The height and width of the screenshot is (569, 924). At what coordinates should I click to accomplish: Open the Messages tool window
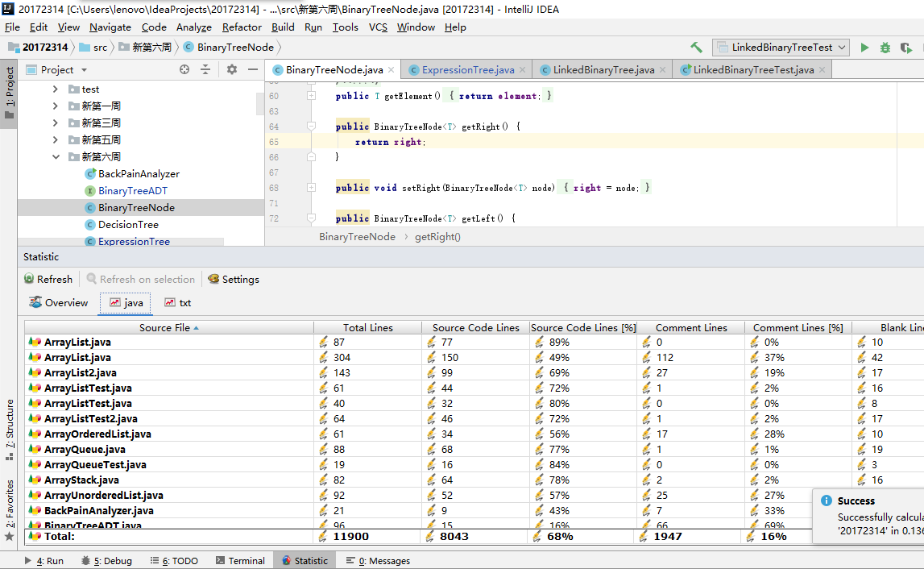pyautogui.click(x=379, y=561)
